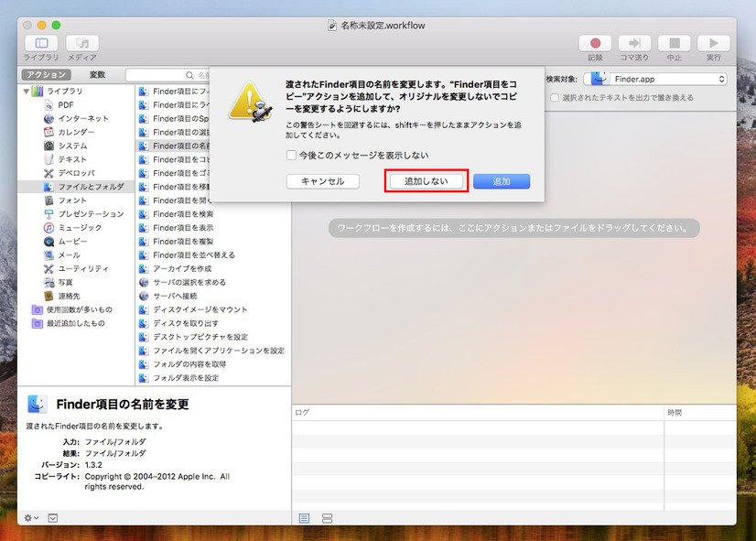Click the 名称未設定.workflow title document icon
Image resolution: width=756 pixels, height=541 pixels.
[331, 26]
